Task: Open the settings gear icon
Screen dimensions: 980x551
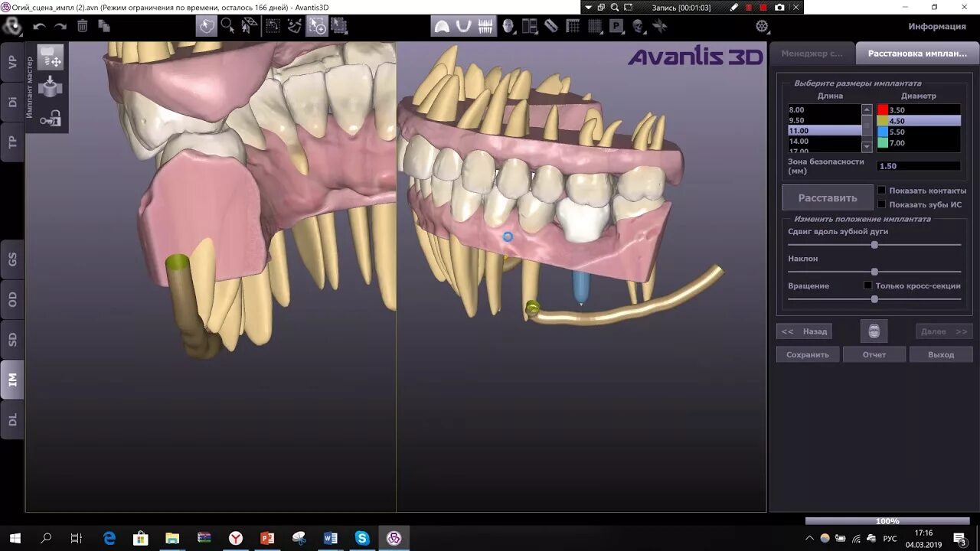Action: pyautogui.click(x=762, y=26)
